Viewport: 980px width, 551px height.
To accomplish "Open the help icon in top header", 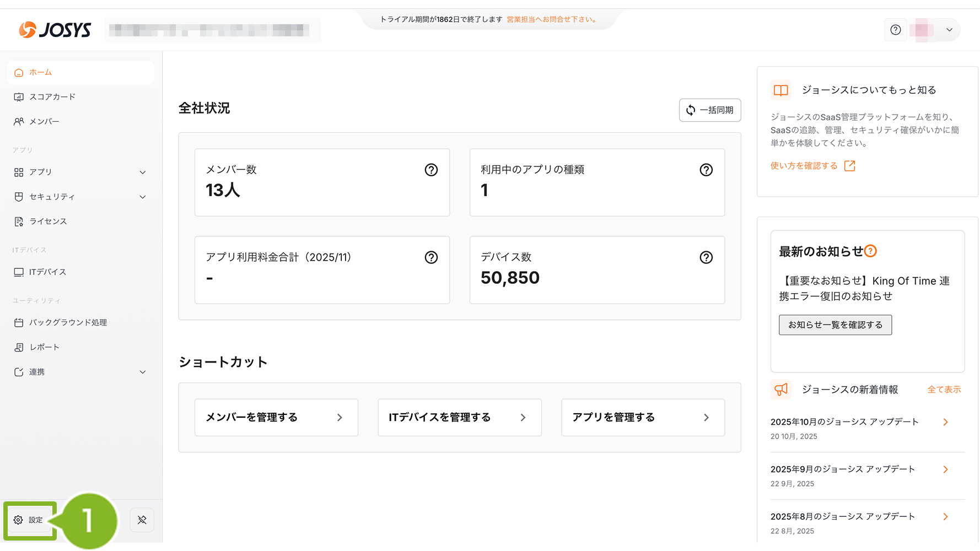I will pos(896,30).
